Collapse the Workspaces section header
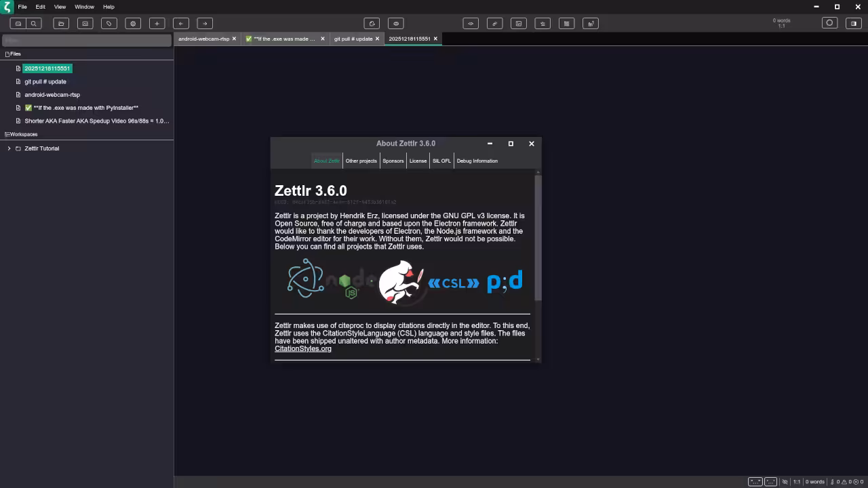This screenshot has height=488, width=868. coord(20,134)
